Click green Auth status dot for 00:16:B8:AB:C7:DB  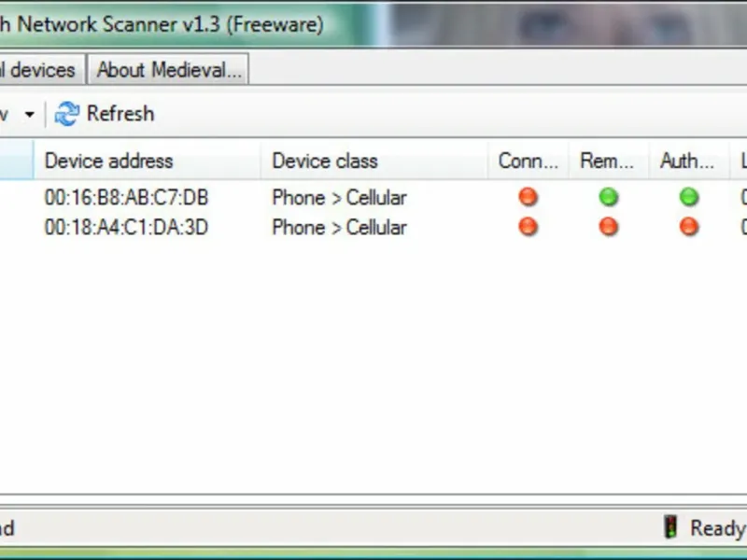pyautogui.click(x=689, y=197)
